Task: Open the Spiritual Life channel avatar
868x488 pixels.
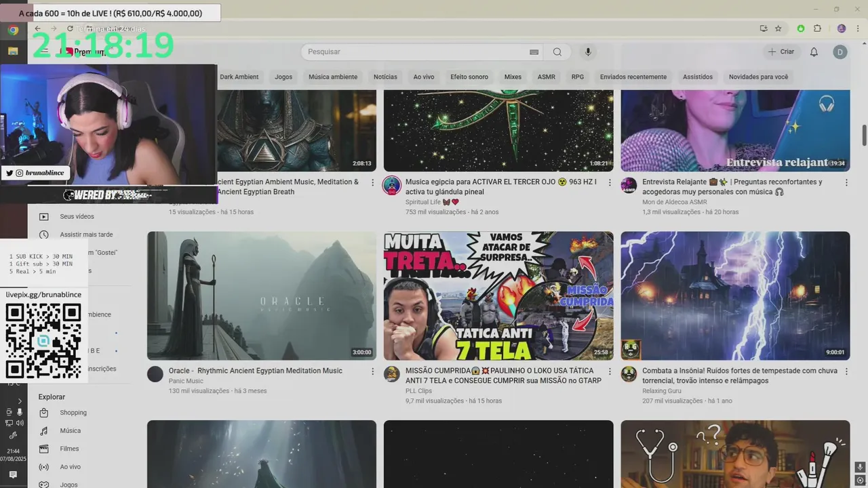Action: (x=392, y=186)
